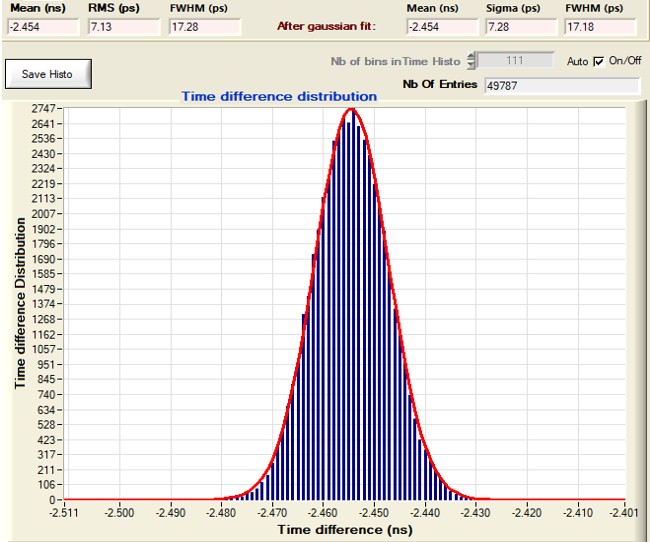Click the -2.401 tick on the x-axis
The width and height of the screenshot is (650, 542).
click(x=624, y=513)
